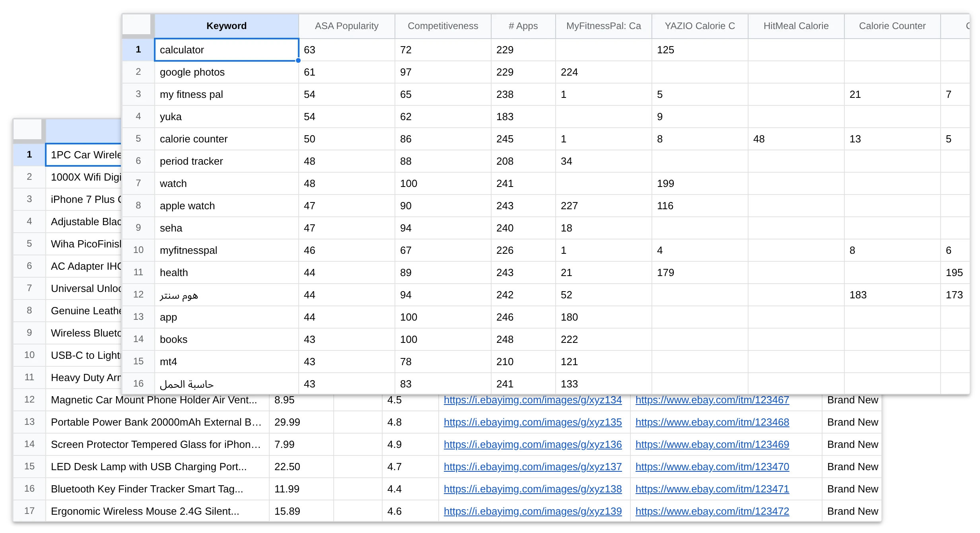The width and height of the screenshot is (980, 533).
Task: Open eBay item link 123469
Action: 712,444
